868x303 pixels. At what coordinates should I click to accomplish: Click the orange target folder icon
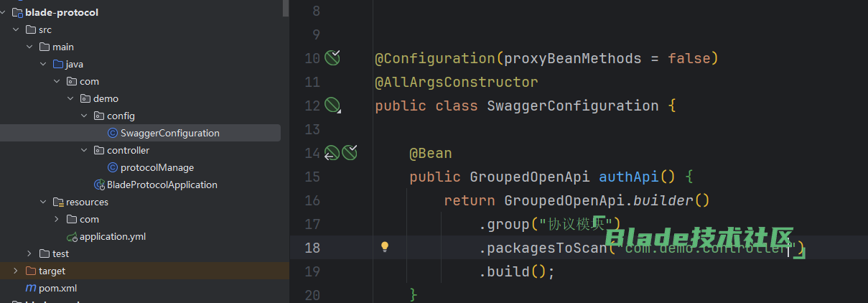point(30,271)
